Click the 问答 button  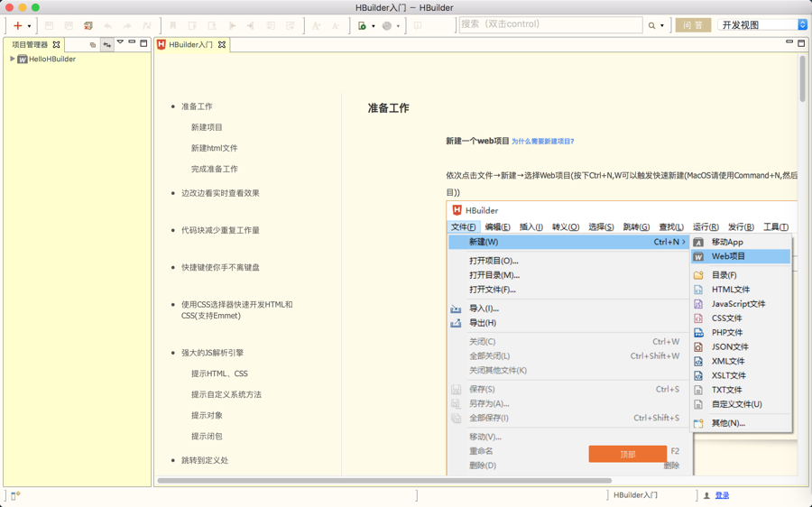coord(693,25)
